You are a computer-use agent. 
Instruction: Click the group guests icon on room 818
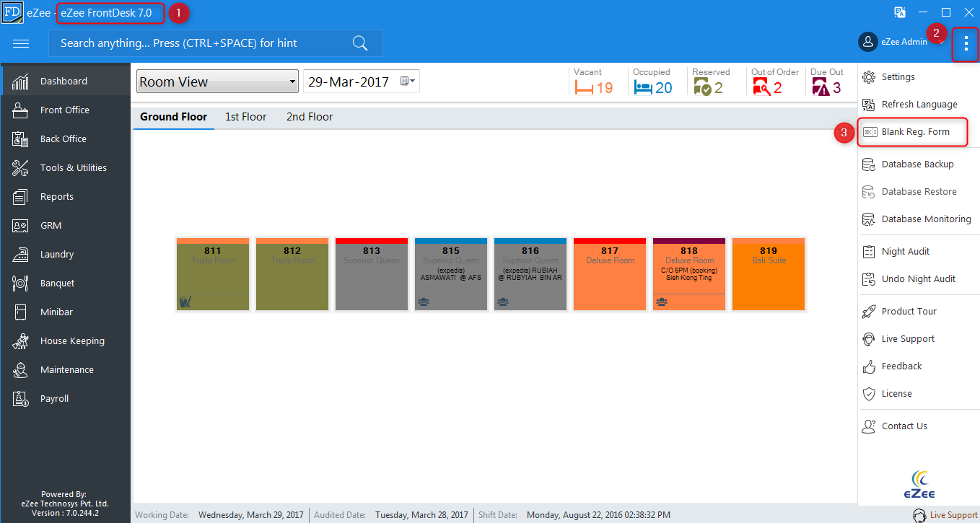662,302
